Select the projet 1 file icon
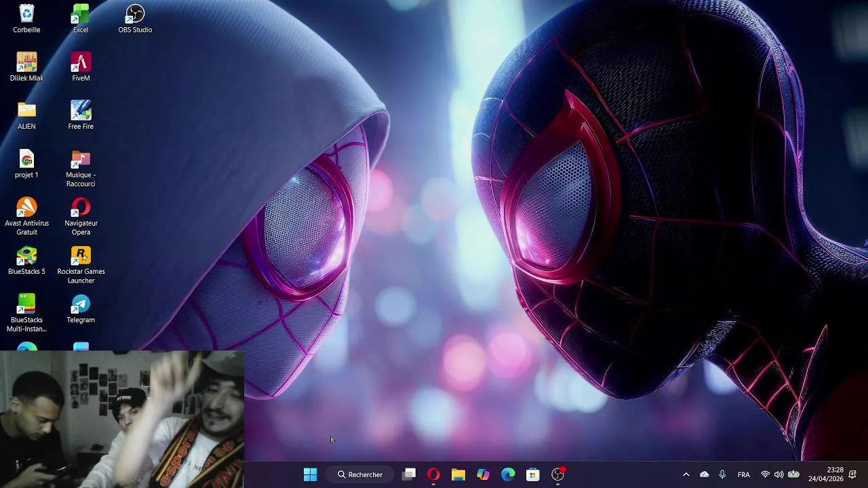The height and width of the screenshot is (488, 868). pos(26,163)
